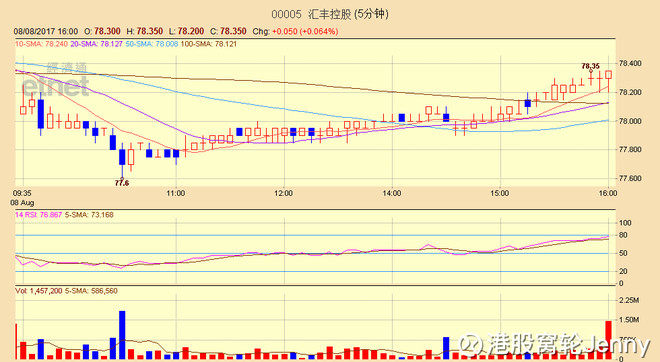The height and width of the screenshot is (362, 660).
Task: Click the 78.35 high price marker
Action: tap(590, 66)
